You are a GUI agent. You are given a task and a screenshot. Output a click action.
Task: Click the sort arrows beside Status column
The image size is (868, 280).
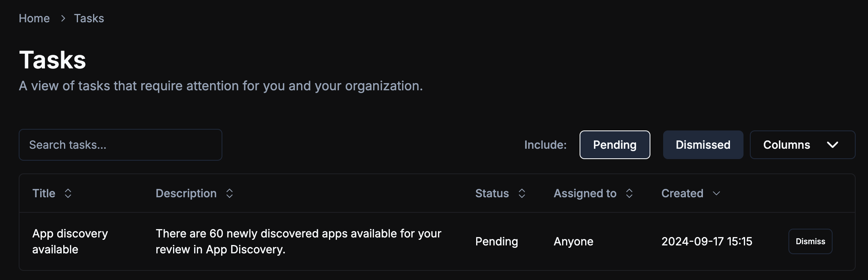(522, 193)
